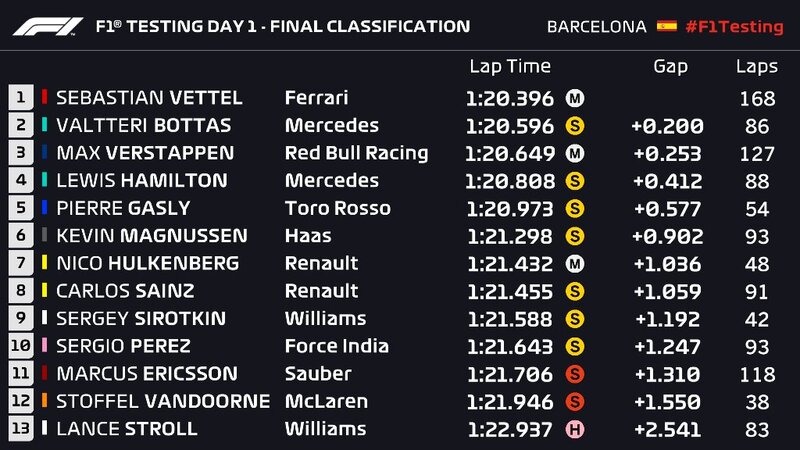The image size is (800, 450).
Task: Select the Sebastian Vettel row name
Action: click(149, 98)
